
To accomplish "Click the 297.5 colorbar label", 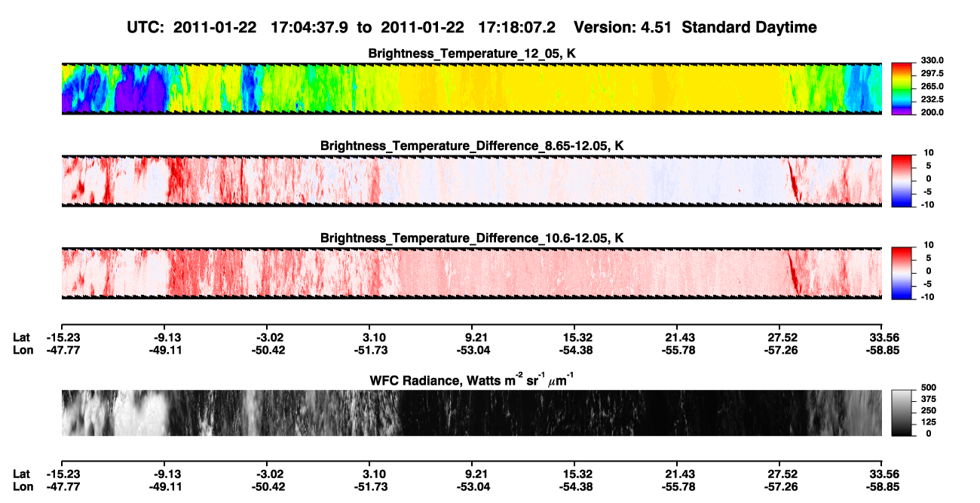I will point(931,73).
